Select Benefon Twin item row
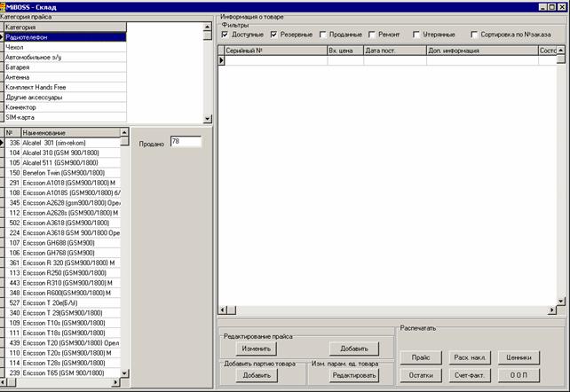 coord(63,173)
